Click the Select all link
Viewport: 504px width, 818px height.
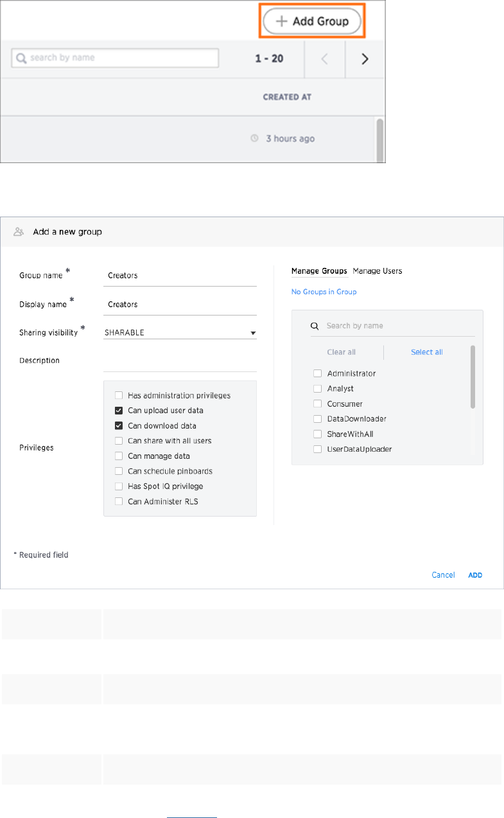click(x=426, y=352)
